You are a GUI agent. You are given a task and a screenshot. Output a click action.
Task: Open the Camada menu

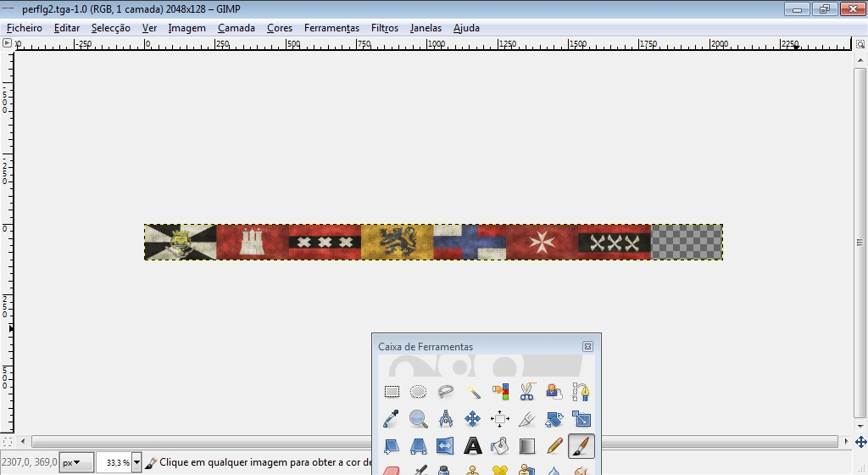(236, 28)
